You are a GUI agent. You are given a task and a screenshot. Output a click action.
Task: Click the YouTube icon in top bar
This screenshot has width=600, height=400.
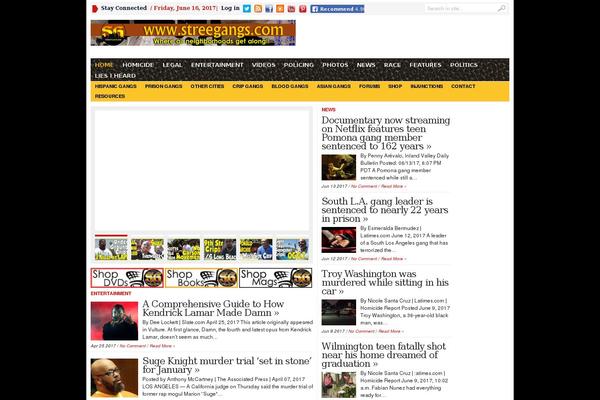tap(291, 8)
